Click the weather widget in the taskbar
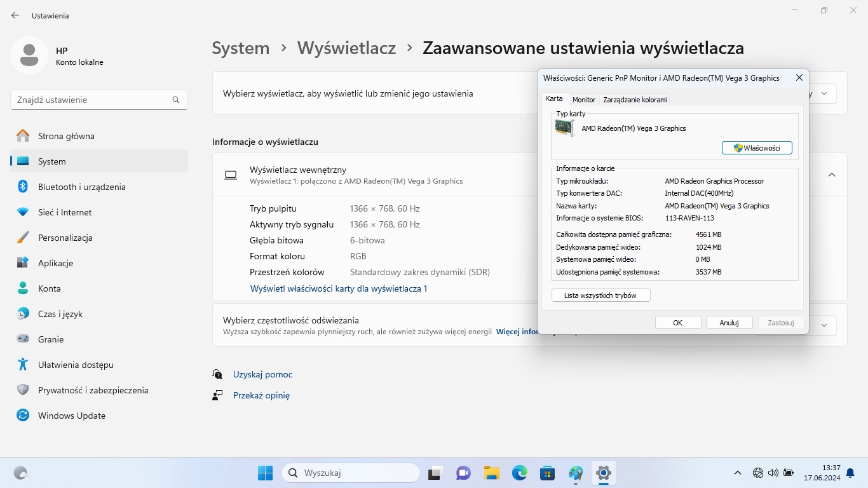Image resolution: width=868 pixels, height=488 pixels. click(21, 473)
